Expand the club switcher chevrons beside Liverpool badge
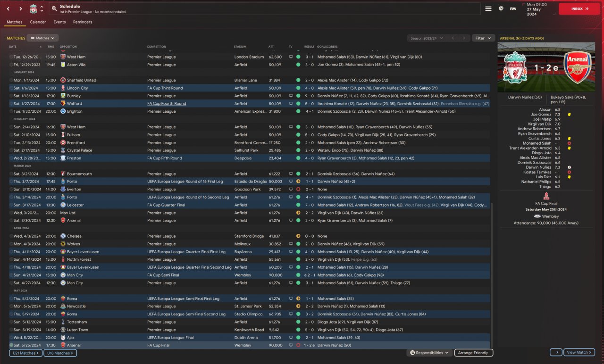The height and width of the screenshot is (364, 604). [x=42, y=8]
